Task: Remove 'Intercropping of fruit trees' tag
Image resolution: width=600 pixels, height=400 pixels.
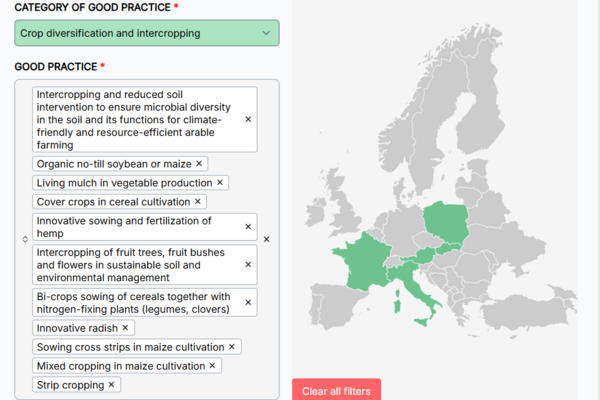Action: [x=248, y=265]
